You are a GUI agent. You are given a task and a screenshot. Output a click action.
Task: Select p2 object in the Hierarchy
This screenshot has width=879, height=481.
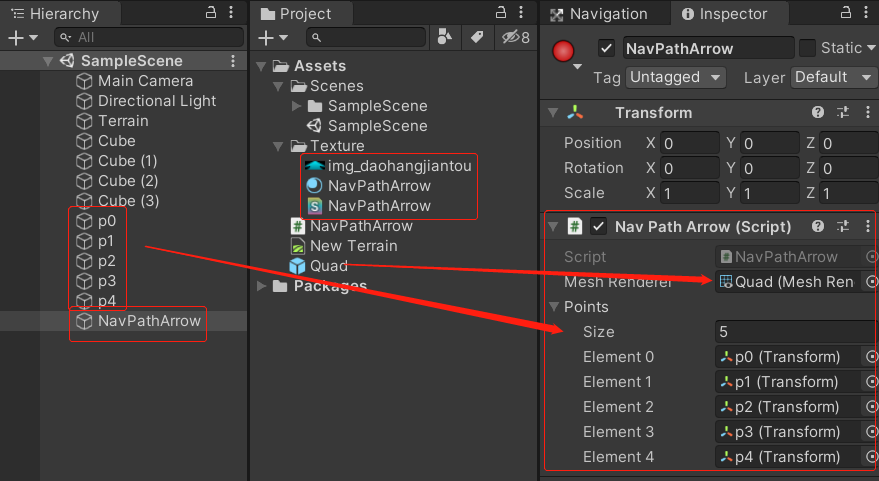point(106,261)
